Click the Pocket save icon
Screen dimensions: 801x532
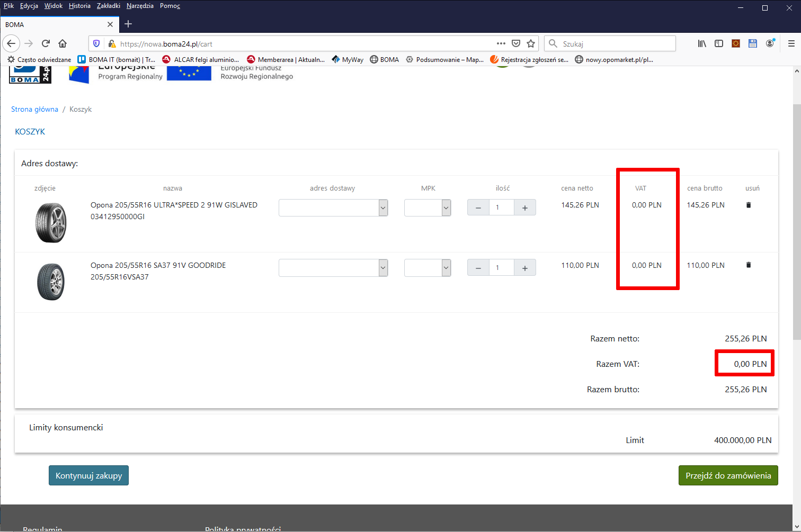pos(515,43)
